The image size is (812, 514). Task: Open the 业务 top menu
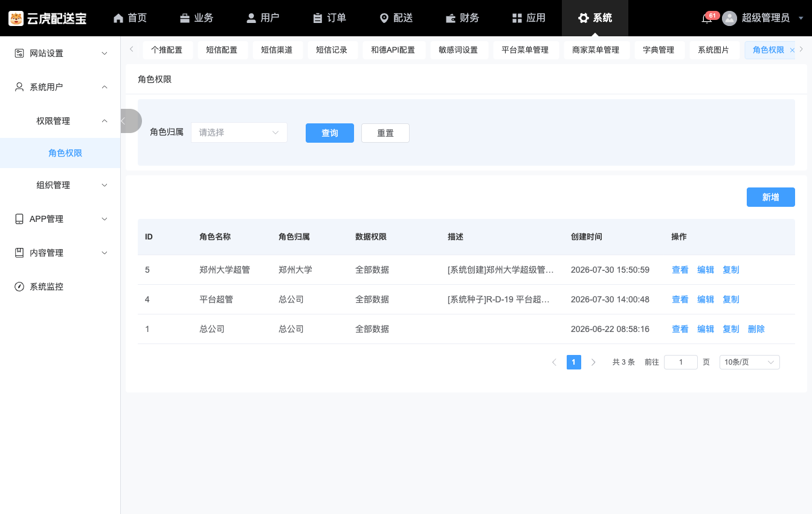(196, 18)
